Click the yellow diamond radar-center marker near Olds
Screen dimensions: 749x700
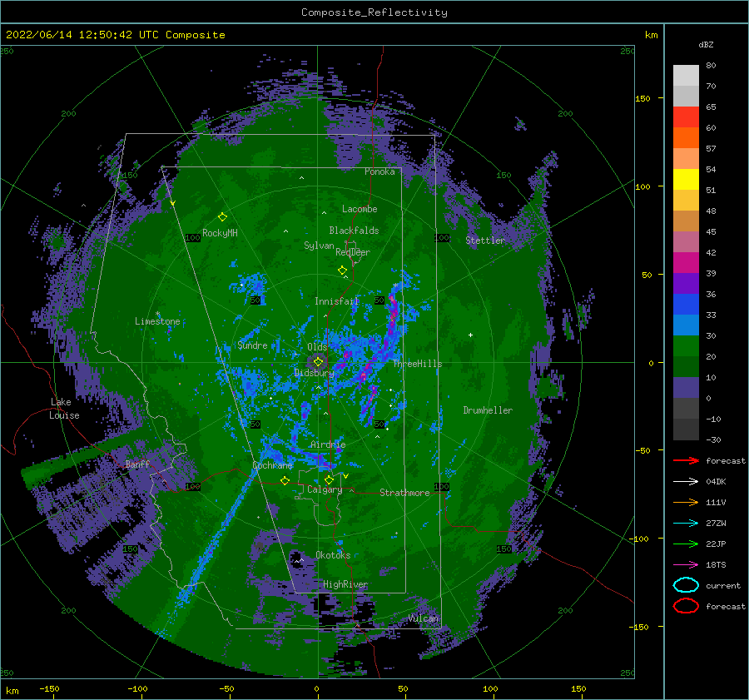[x=318, y=362]
